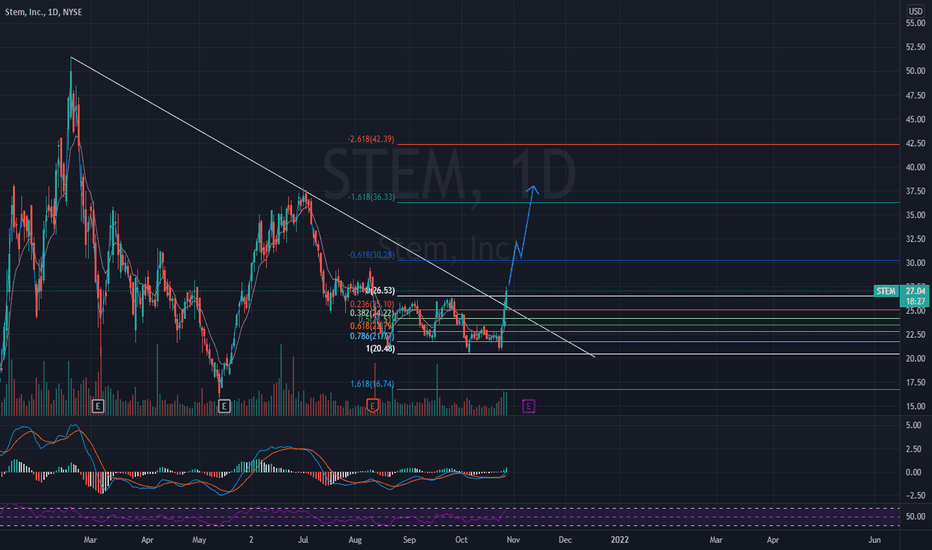Click the RSI axis value 50.00
The width and height of the screenshot is (932, 550).
coord(914,517)
